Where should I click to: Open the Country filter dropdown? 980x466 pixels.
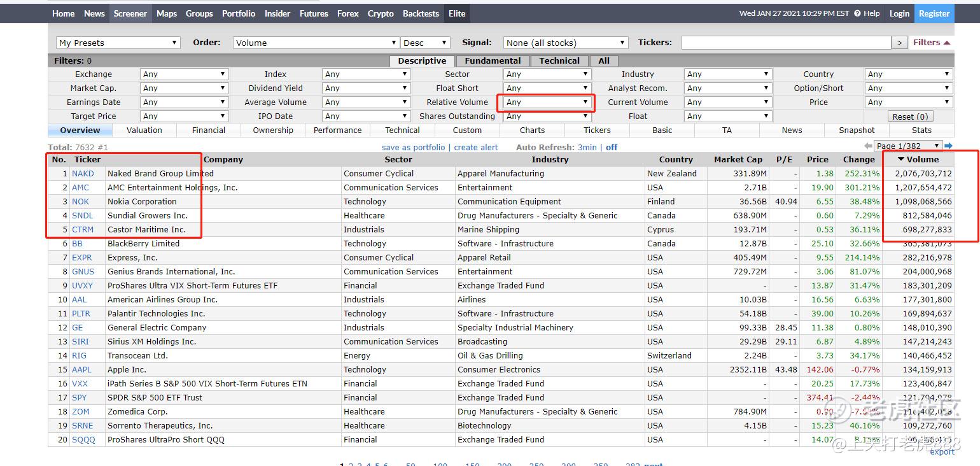coord(909,74)
